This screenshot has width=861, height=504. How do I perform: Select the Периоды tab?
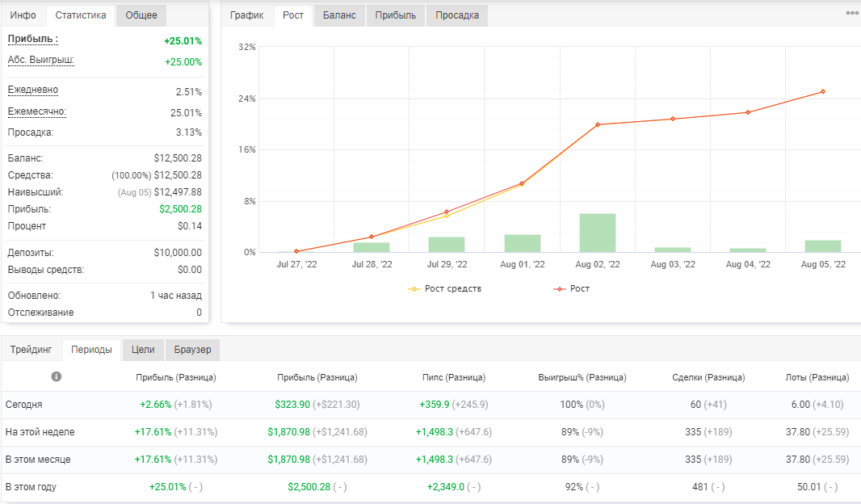(x=91, y=350)
